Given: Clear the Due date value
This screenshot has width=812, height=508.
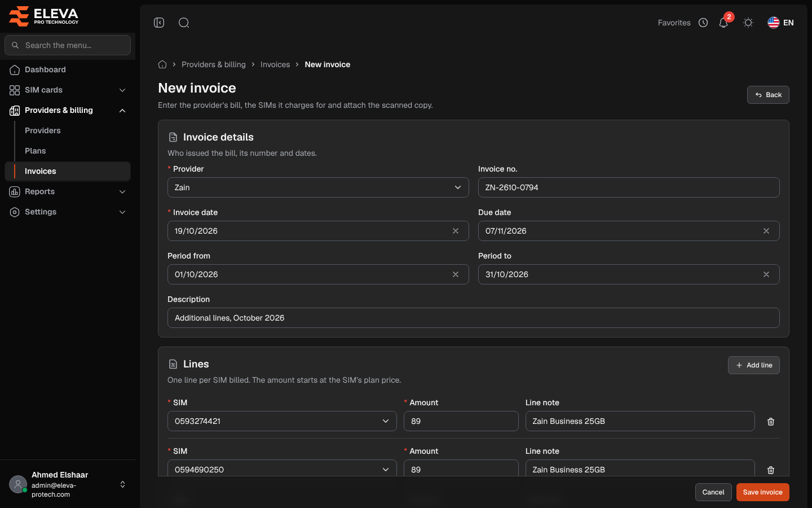Looking at the screenshot, I should coord(766,231).
